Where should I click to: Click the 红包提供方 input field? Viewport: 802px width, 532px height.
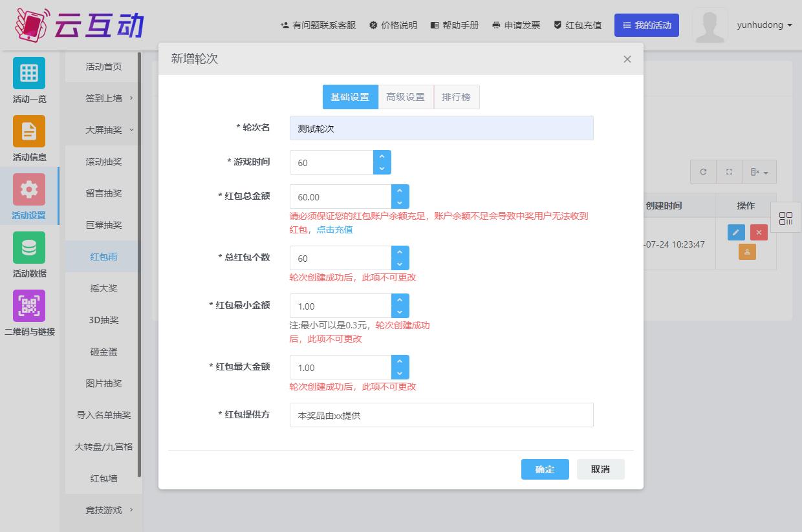click(x=441, y=415)
